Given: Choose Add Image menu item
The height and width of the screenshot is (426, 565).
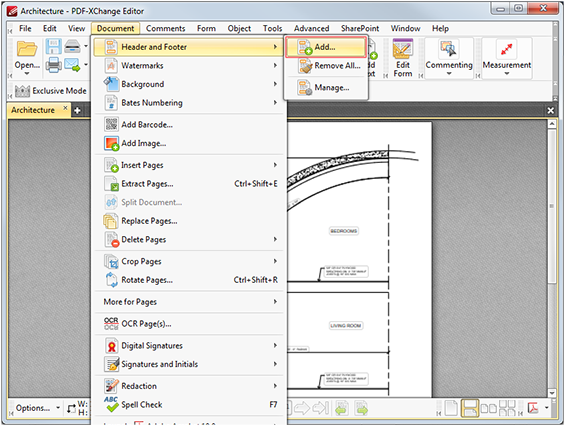Looking at the screenshot, I should 189,143.
